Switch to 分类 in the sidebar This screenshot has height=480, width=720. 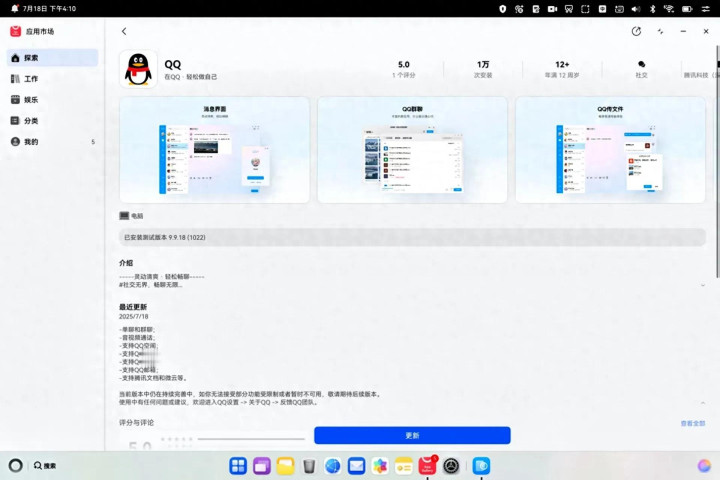point(52,121)
